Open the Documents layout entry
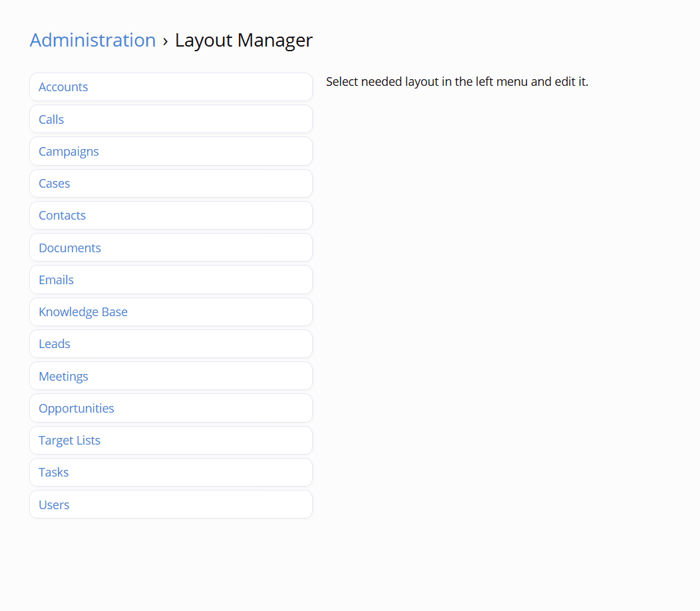The image size is (700, 611). (70, 248)
